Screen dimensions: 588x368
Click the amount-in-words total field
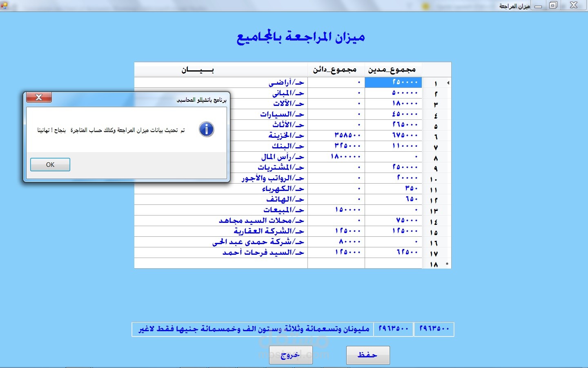(253, 329)
